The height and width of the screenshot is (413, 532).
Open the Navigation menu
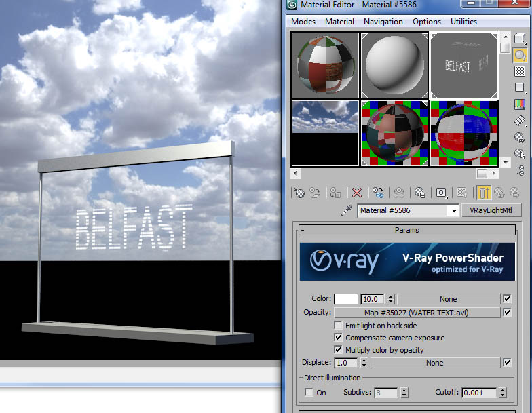point(383,22)
